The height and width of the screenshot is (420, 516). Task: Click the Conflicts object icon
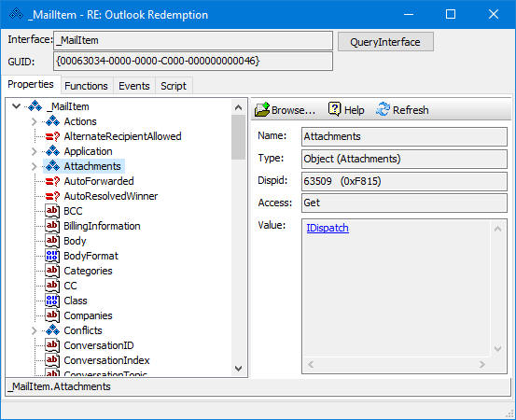pos(52,330)
